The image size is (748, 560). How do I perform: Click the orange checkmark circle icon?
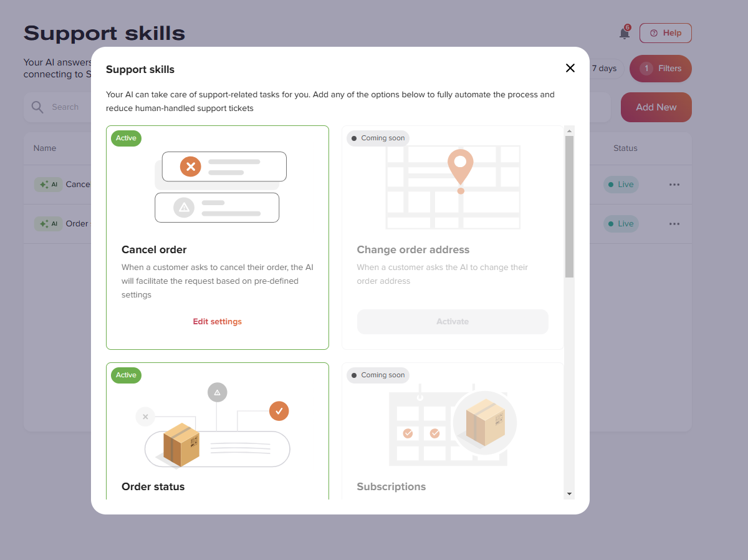coord(279,411)
